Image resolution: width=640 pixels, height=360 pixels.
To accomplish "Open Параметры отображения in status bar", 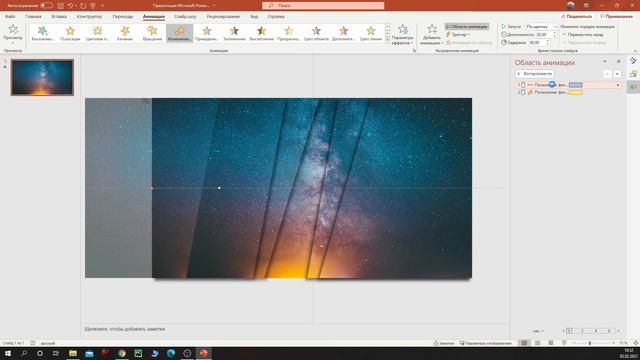I will coord(485,343).
